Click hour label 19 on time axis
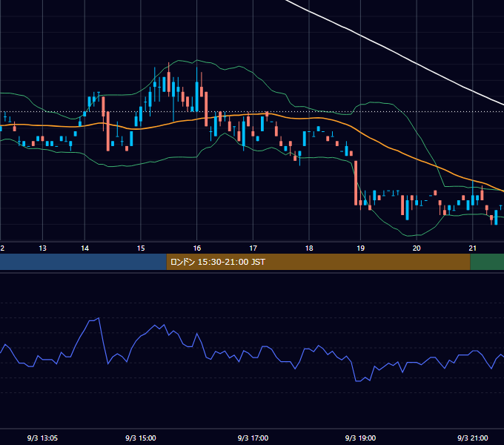Image resolution: width=504 pixels, height=445 pixels. tap(361, 248)
